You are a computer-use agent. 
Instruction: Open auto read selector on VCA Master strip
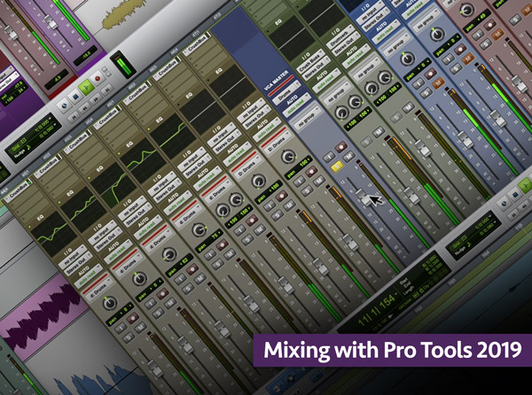pyautogui.click(x=296, y=107)
